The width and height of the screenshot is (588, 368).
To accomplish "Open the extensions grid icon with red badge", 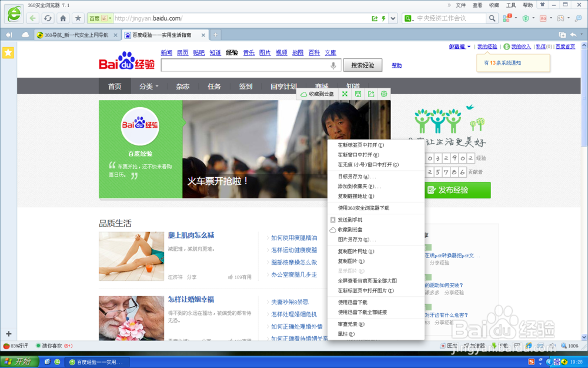I will (507, 18).
